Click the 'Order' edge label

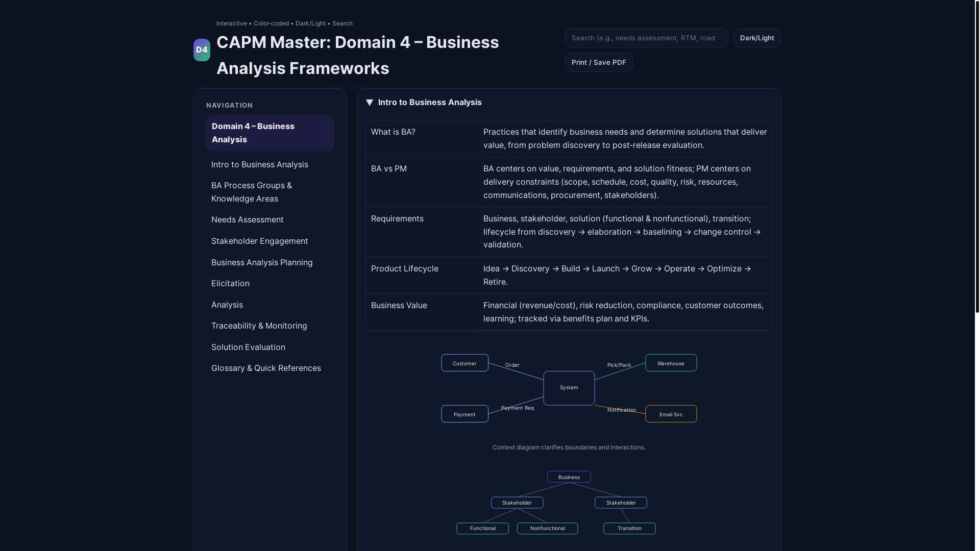(x=512, y=365)
